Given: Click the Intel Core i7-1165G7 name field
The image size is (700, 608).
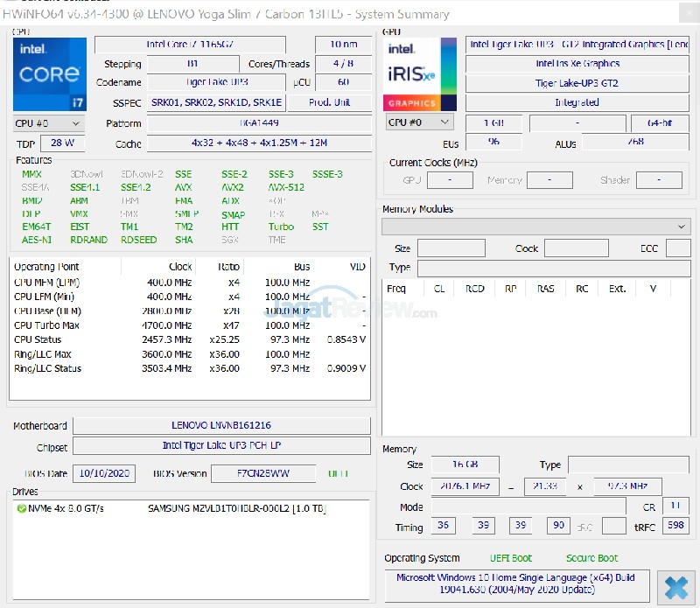Looking at the screenshot, I should pyautogui.click(x=202, y=45).
